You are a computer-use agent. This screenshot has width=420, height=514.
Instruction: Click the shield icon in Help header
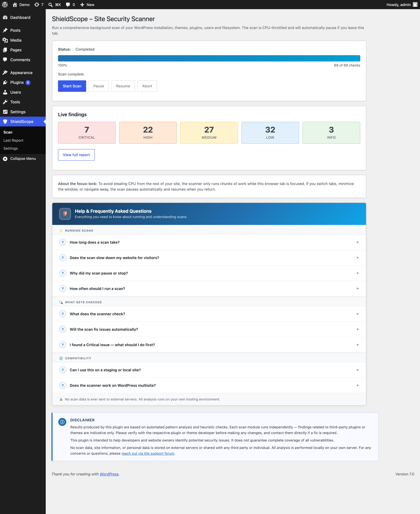click(65, 214)
